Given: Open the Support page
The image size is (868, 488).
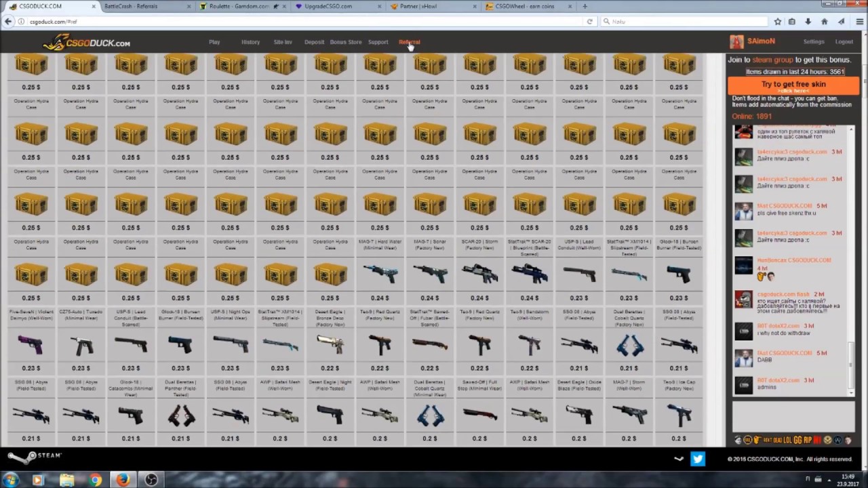Looking at the screenshot, I should coord(378,42).
